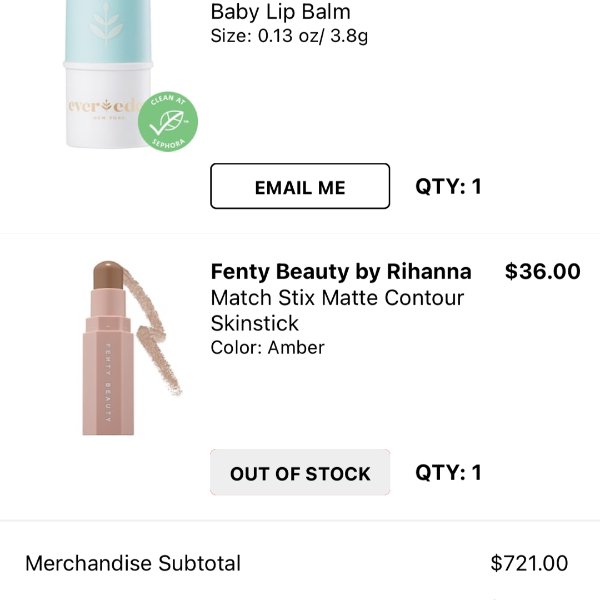Open the Fenty Beauty by Rihanna brand link
The height and width of the screenshot is (600, 600).
(x=341, y=272)
